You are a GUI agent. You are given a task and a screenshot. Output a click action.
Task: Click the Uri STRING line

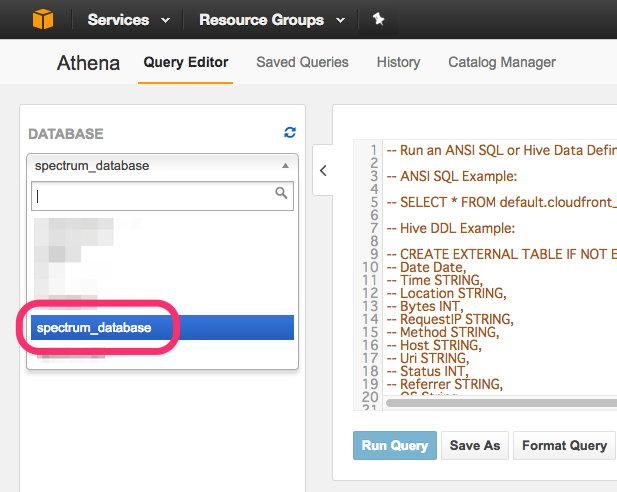coord(428,358)
